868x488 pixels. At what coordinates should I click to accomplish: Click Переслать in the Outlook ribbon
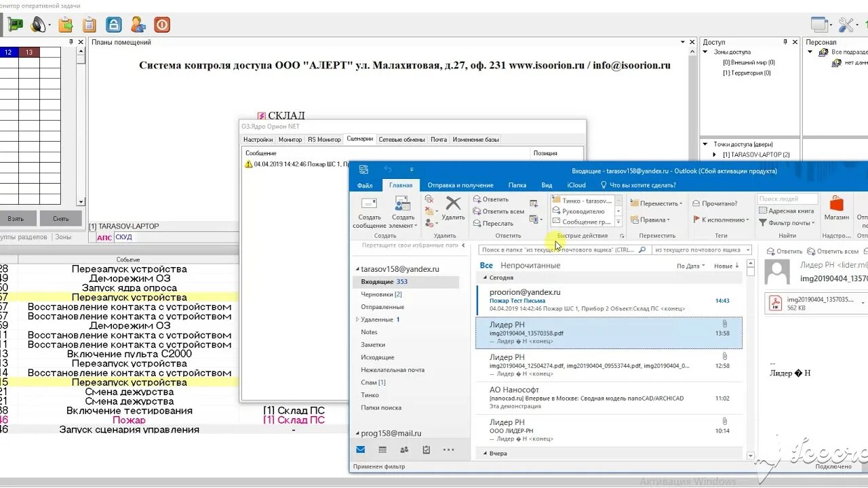pos(493,223)
